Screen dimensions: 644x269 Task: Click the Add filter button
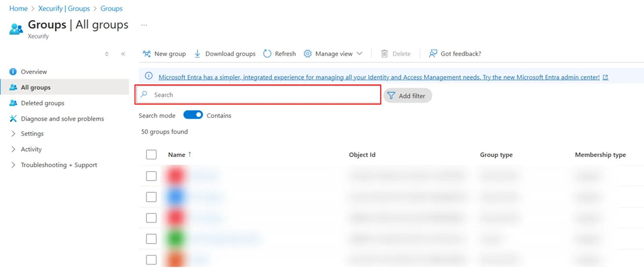pyautogui.click(x=407, y=95)
